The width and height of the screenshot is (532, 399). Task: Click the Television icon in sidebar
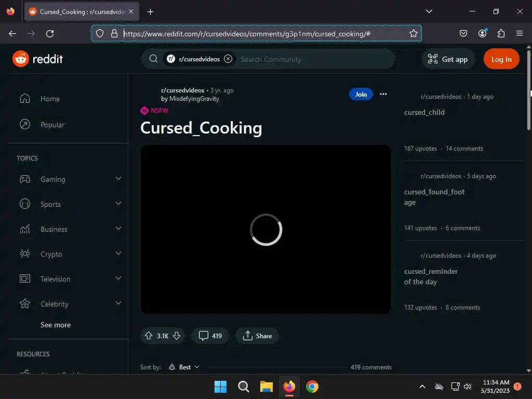point(25,279)
